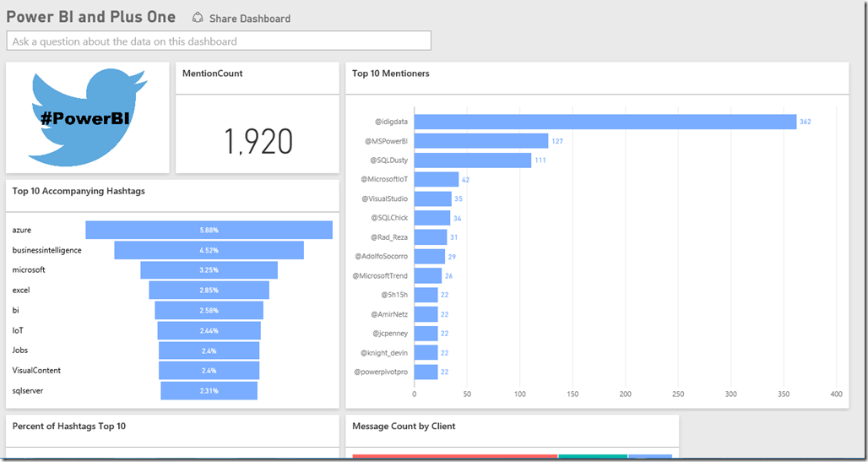Click the 400 x-axis tick label

click(837, 394)
